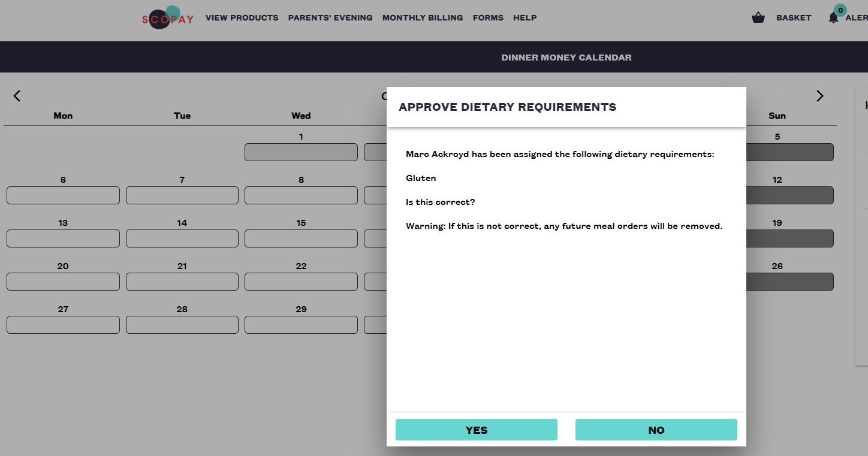The height and width of the screenshot is (456, 868).
Task: Click the alerts bell icon
Action: [833, 18]
